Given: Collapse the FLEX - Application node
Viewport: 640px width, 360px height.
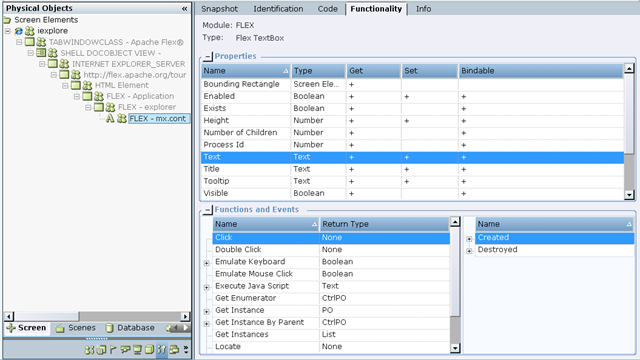Looking at the screenshot, I should tap(76, 96).
